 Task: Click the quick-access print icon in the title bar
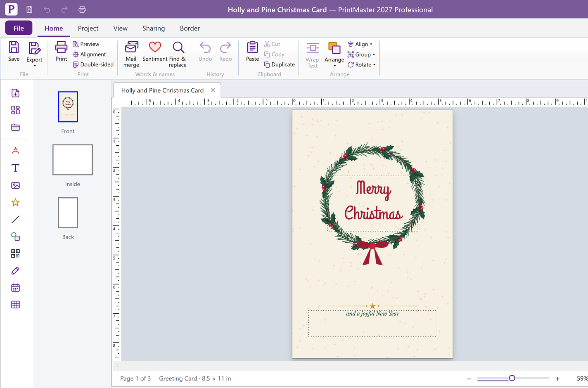[82, 9]
